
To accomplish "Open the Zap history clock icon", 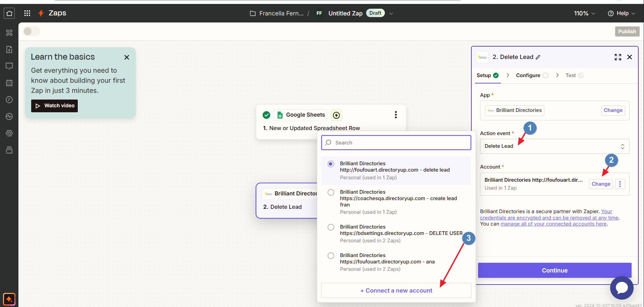I will click(x=9, y=100).
